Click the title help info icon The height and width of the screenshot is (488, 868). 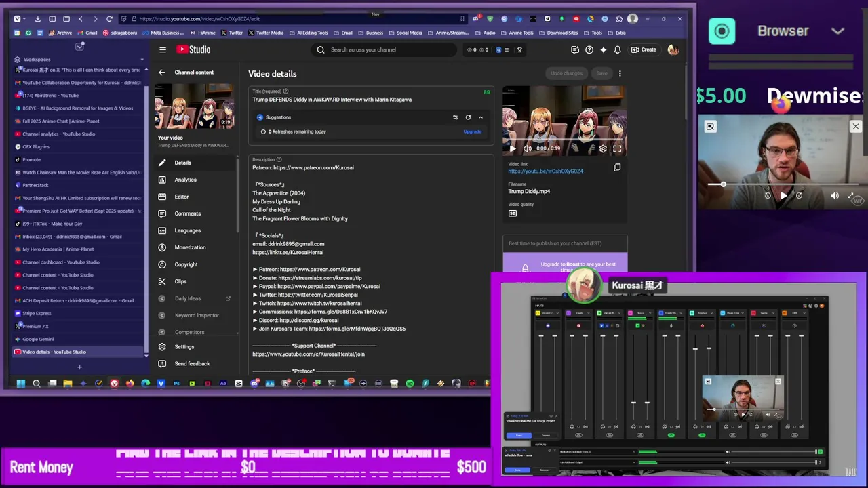coord(285,91)
